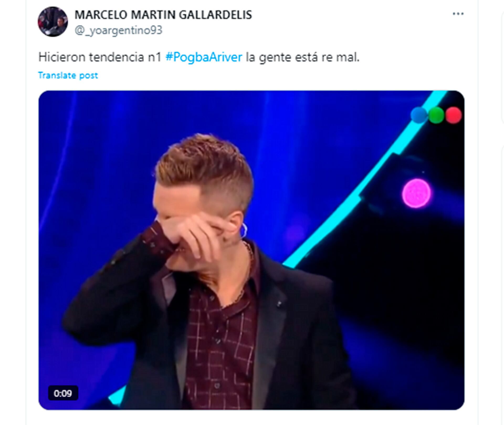Click the red ball of Telefe logo
Viewport: 504px width, 425px height.
tap(454, 115)
